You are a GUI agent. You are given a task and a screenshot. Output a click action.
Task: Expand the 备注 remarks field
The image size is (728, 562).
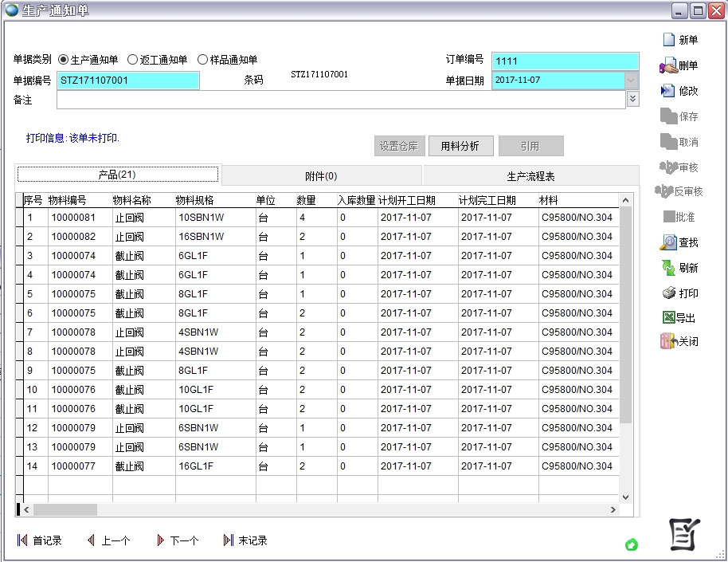(633, 99)
